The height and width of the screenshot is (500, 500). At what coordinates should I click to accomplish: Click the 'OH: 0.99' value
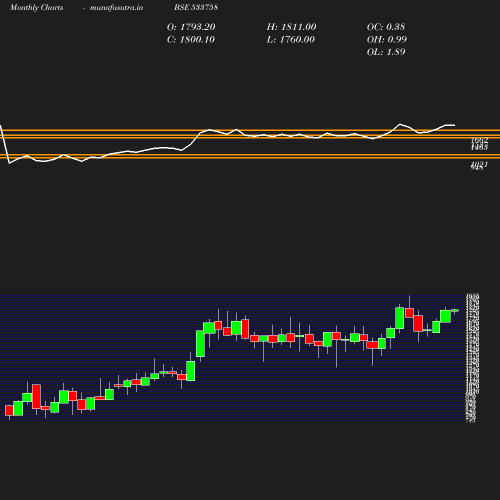click(x=387, y=40)
